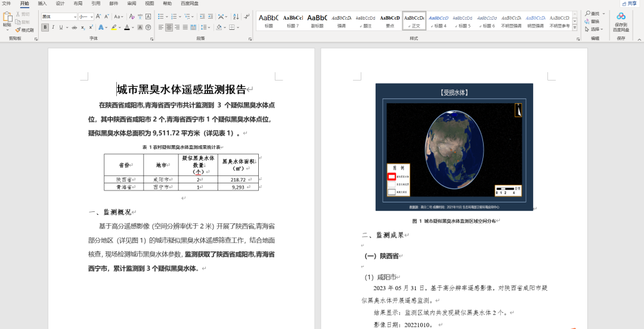Switch to the Review (审阅) tab
Viewport: 644px width, 329px height.
[131, 4]
